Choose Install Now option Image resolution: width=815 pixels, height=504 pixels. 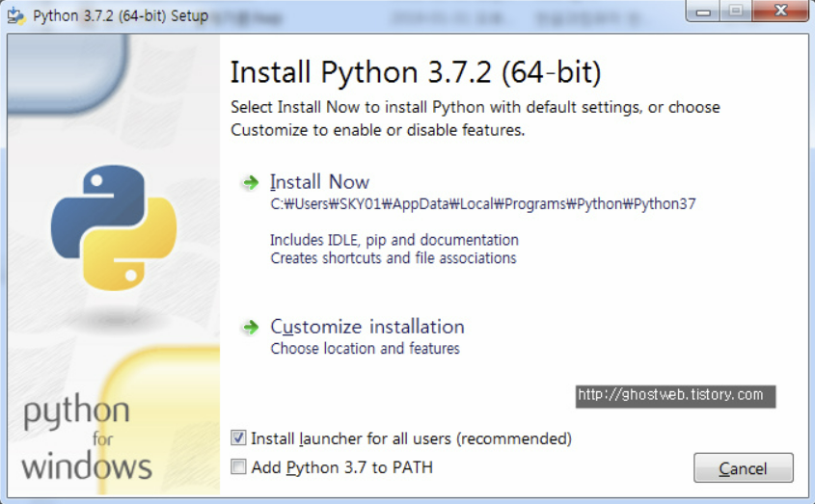point(319,182)
